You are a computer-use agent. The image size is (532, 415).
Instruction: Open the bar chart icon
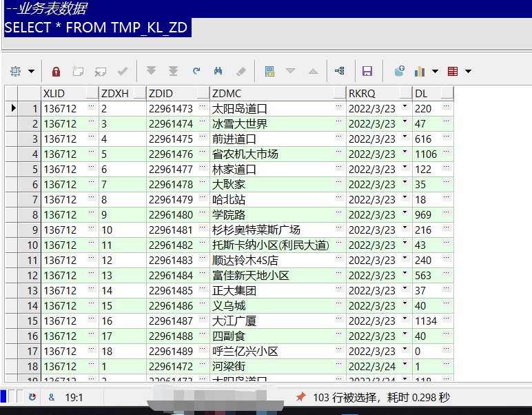click(420, 71)
